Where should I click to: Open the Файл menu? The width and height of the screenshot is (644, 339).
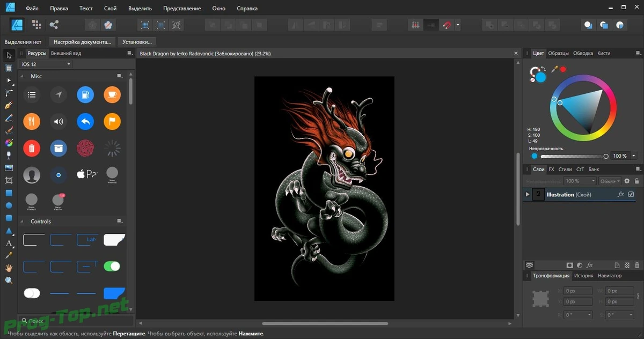pos(32,9)
